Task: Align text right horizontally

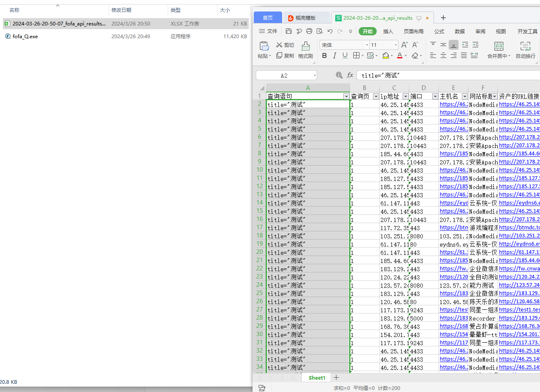Action: pyautogui.click(x=454, y=55)
